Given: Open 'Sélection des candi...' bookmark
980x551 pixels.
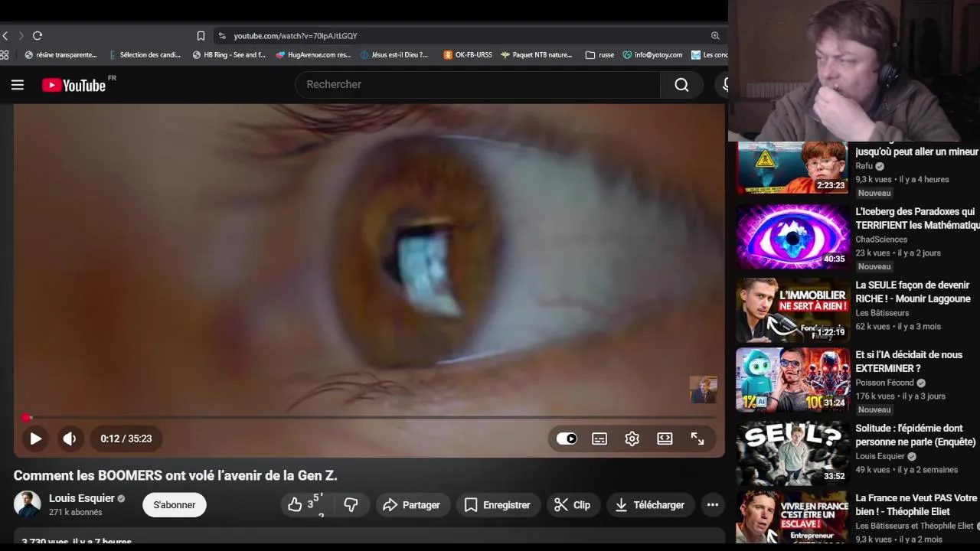Looking at the screenshot, I should coord(145,55).
